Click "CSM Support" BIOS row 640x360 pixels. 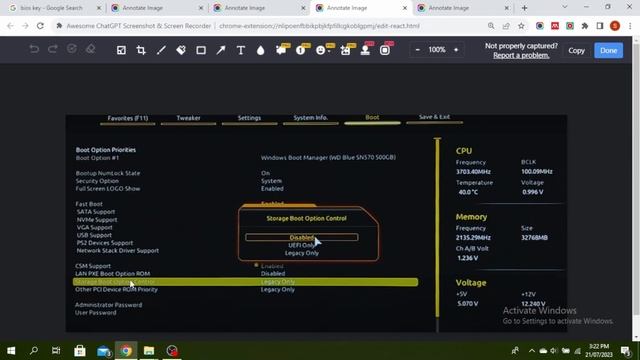[93, 266]
